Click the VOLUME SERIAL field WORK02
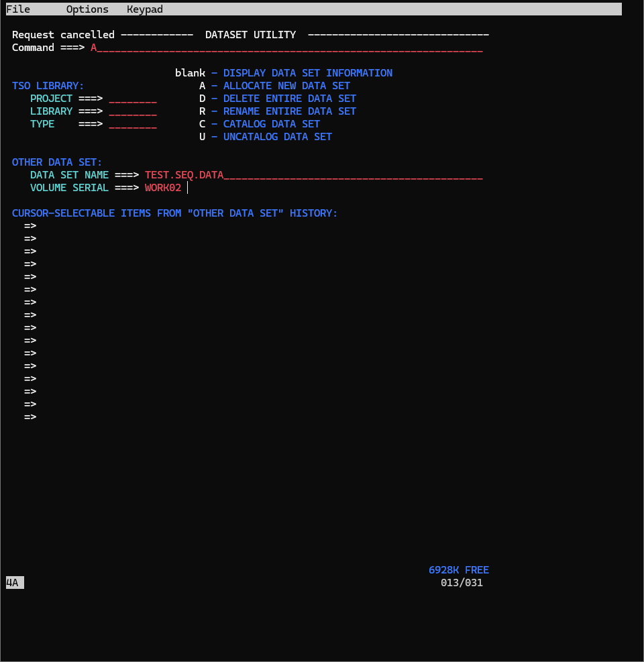The width and height of the screenshot is (644, 662). pos(163,188)
